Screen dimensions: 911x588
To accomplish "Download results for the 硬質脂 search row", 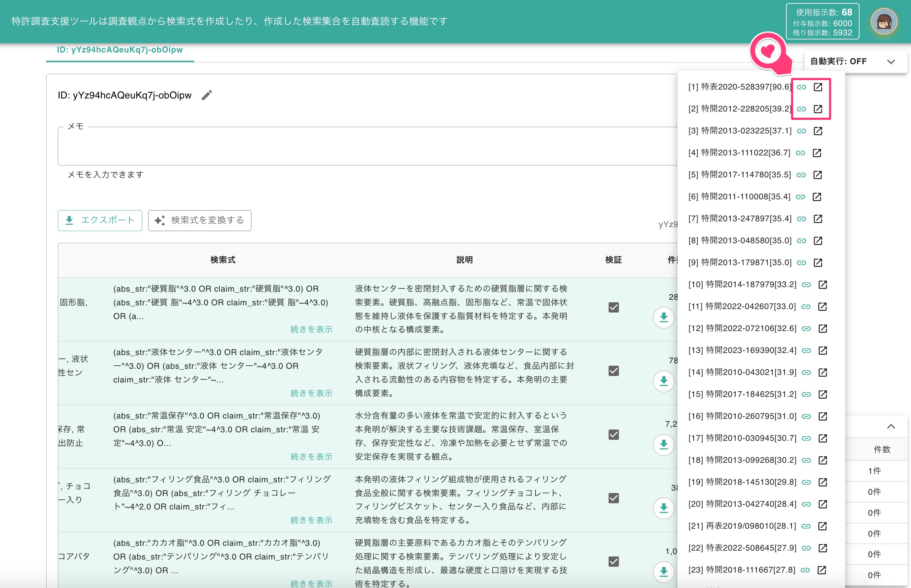I will point(664,317).
